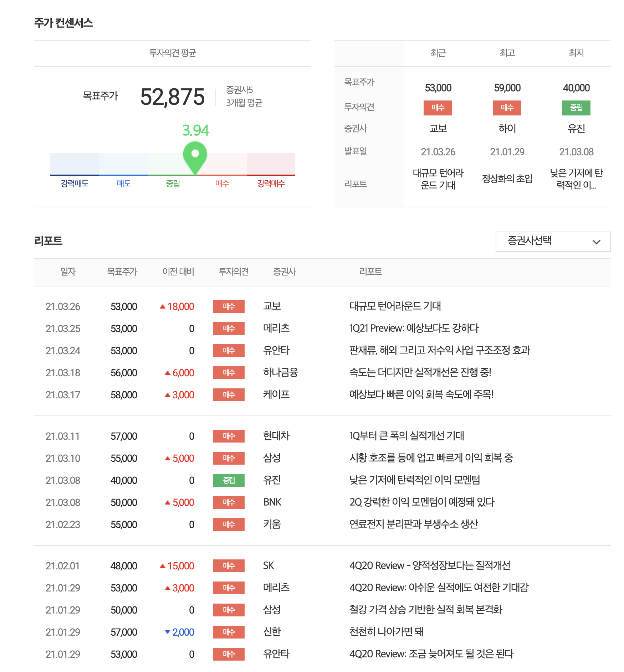
Task: Click the 일자 column header
Action: (68, 272)
